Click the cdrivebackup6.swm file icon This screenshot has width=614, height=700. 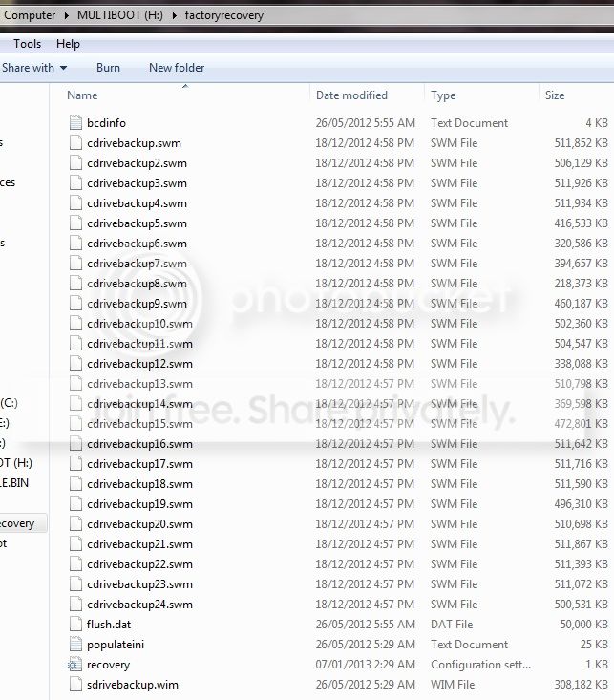click(75, 244)
